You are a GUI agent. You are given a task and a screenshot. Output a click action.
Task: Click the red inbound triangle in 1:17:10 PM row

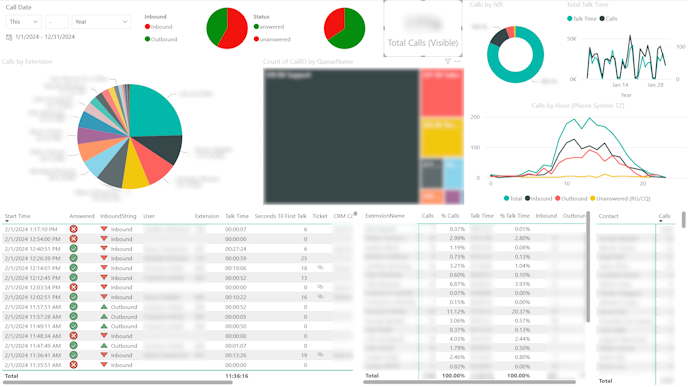[x=104, y=229]
